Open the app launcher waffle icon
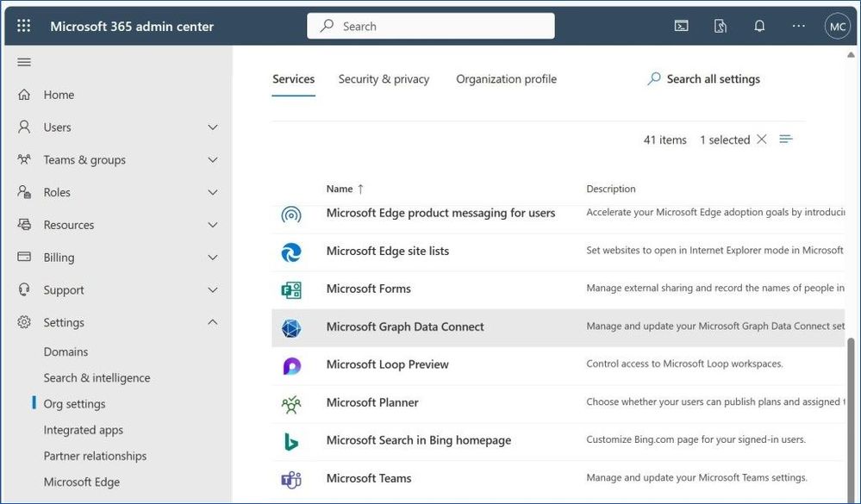The height and width of the screenshot is (504, 861). (x=23, y=26)
